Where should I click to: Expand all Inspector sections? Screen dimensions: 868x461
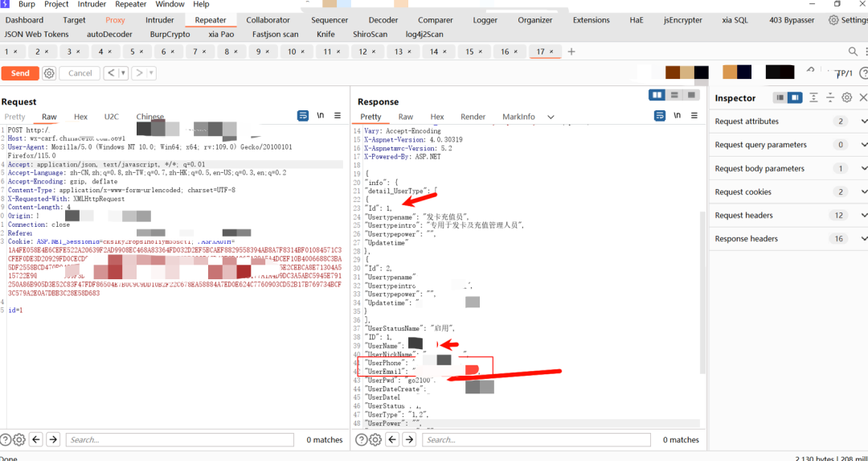coord(813,97)
